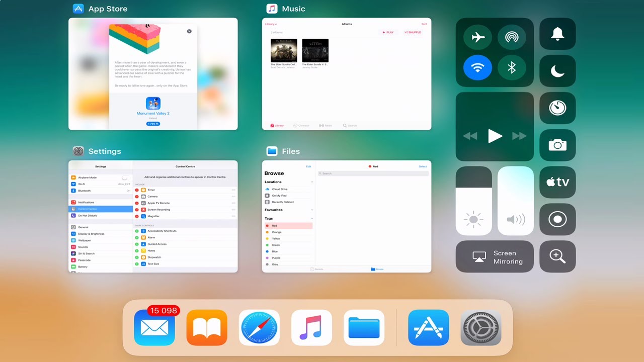Open the Apple TV Remote control
Viewport: 644px width, 362px height.
coord(557,183)
